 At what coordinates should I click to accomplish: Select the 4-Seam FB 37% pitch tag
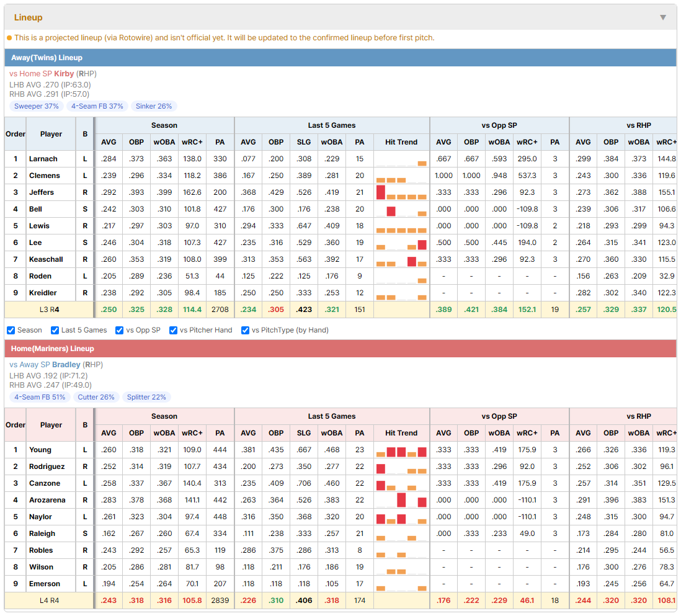point(97,106)
